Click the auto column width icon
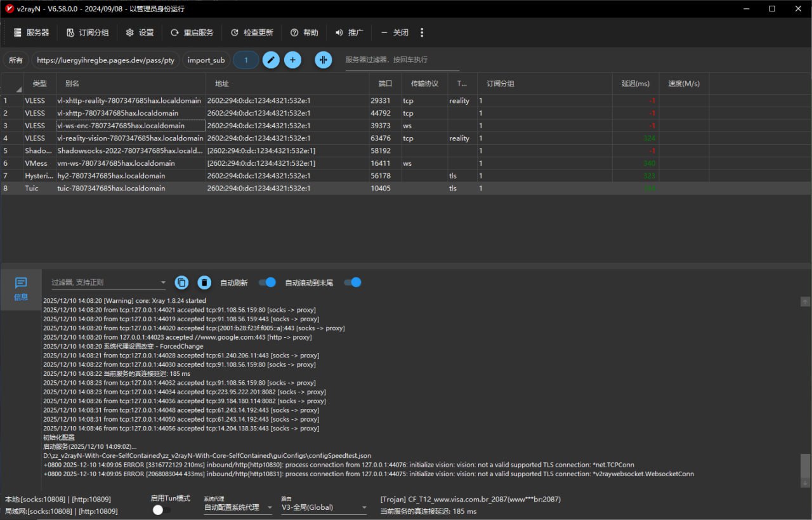Viewport: 812px width, 520px height. (324, 60)
